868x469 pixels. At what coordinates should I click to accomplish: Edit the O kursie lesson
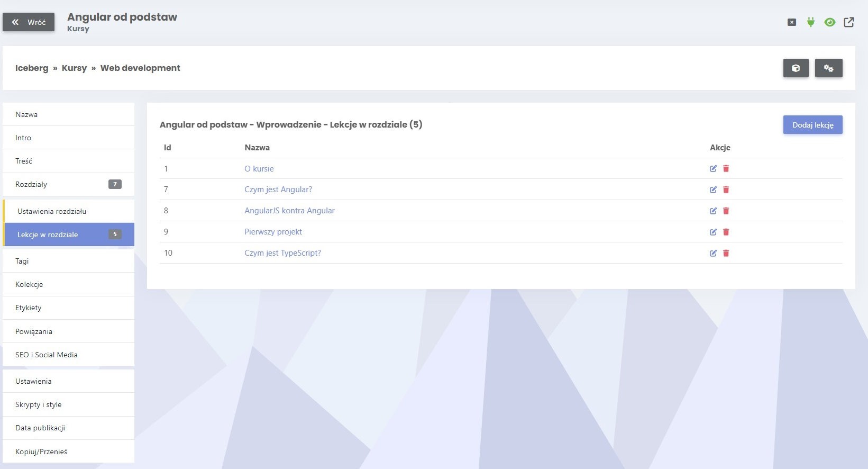coord(713,168)
